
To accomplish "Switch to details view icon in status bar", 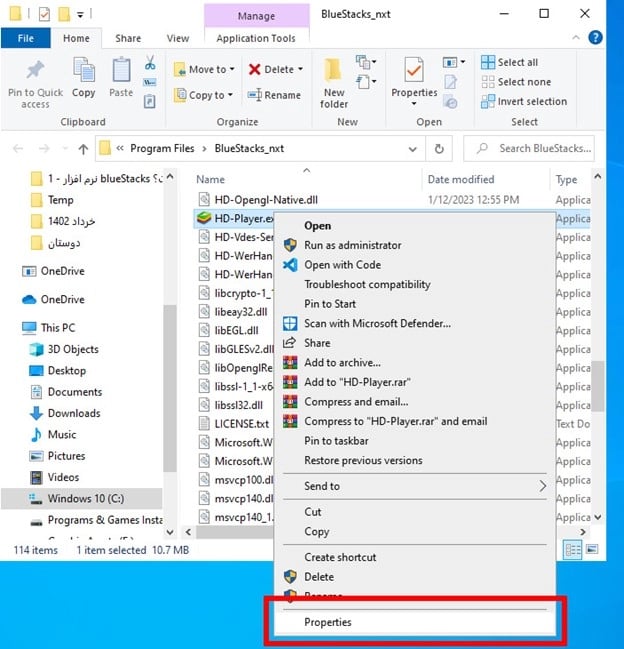I will pyautogui.click(x=573, y=550).
